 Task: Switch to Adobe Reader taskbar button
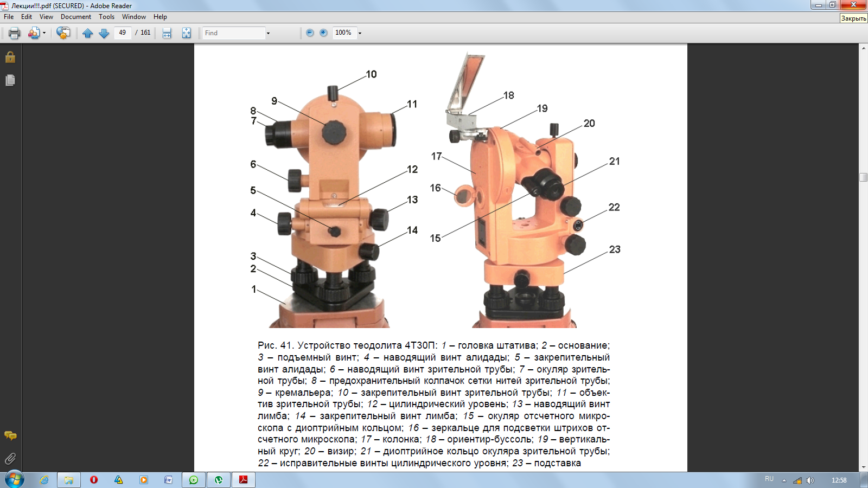pyautogui.click(x=244, y=480)
